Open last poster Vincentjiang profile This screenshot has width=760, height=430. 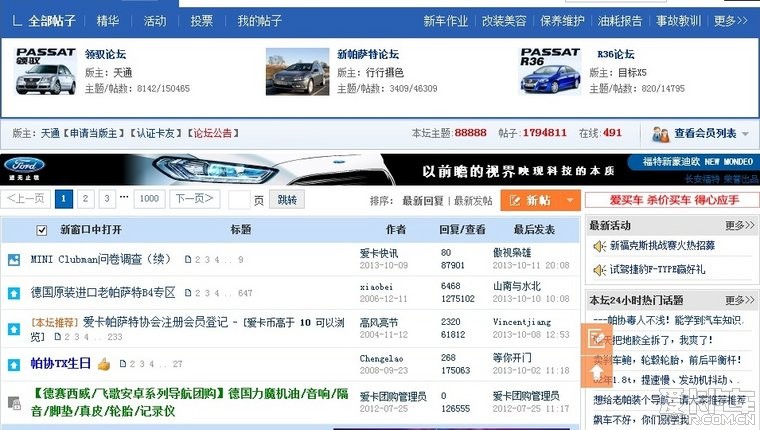tap(522, 322)
